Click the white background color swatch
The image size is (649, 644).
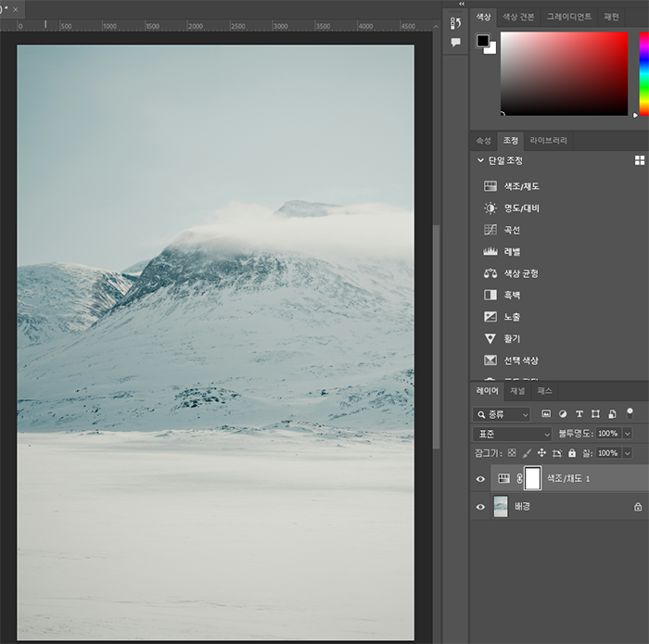point(492,50)
